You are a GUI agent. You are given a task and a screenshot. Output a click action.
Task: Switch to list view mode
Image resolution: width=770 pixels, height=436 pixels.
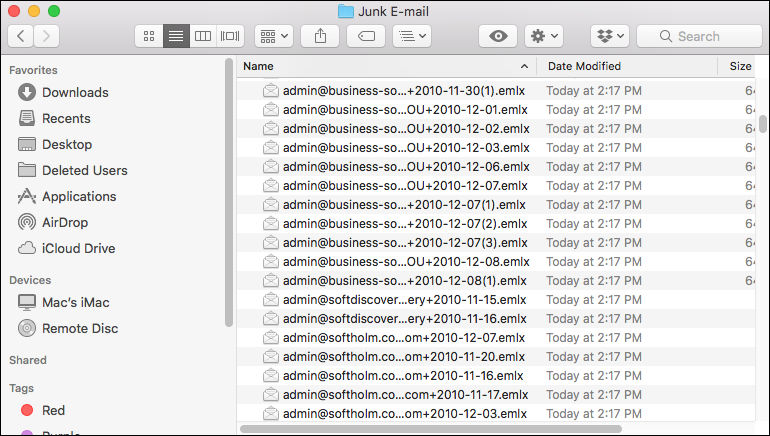[x=176, y=36]
